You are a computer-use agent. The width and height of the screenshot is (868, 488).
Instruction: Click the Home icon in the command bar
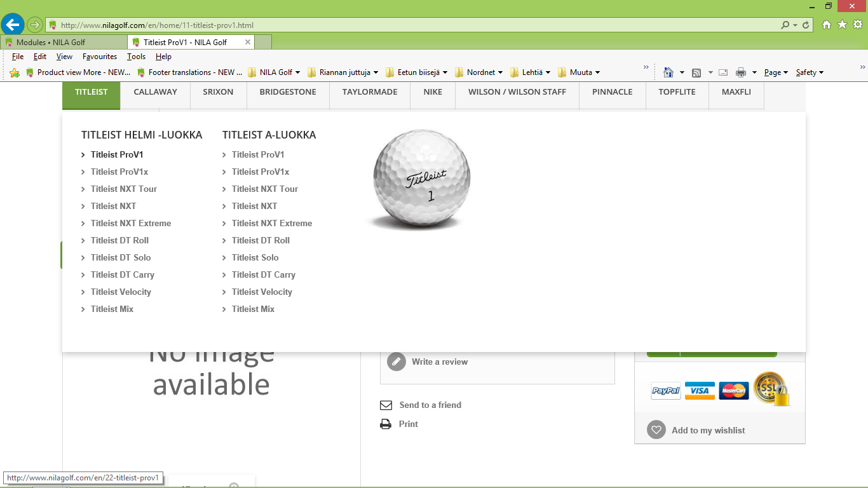pyautogui.click(x=668, y=72)
